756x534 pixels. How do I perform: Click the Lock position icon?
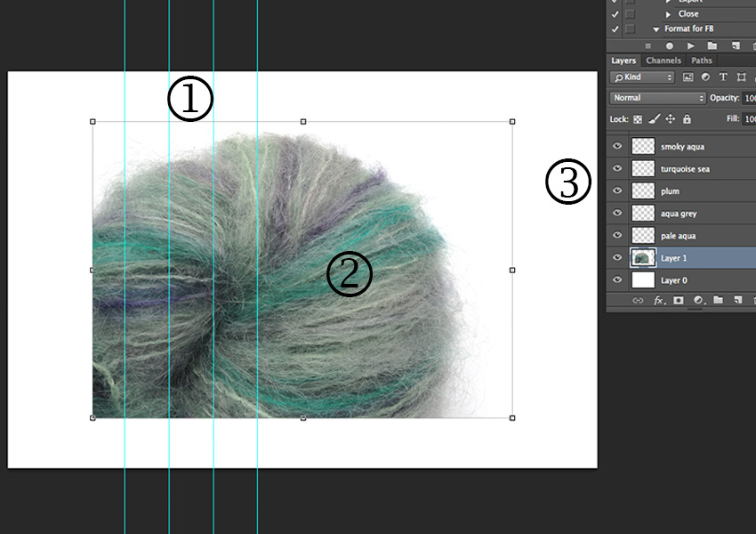[x=671, y=119]
